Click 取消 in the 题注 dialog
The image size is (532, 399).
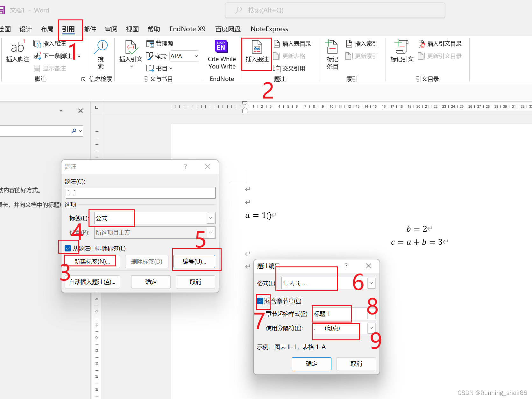(x=195, y=282)
